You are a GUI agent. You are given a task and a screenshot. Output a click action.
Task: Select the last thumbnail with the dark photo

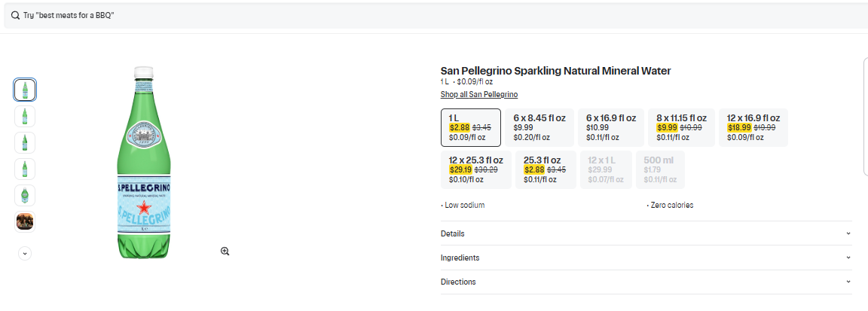pyautogui.click(x=25, y=221)
